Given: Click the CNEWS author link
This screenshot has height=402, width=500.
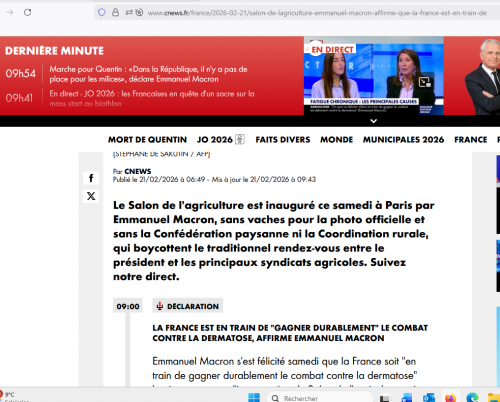Looking at the screenshot, I should tap(138, 171).
